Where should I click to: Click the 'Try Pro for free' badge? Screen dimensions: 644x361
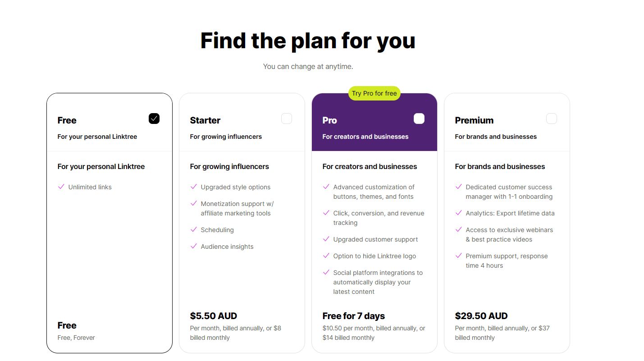(374, 93)
